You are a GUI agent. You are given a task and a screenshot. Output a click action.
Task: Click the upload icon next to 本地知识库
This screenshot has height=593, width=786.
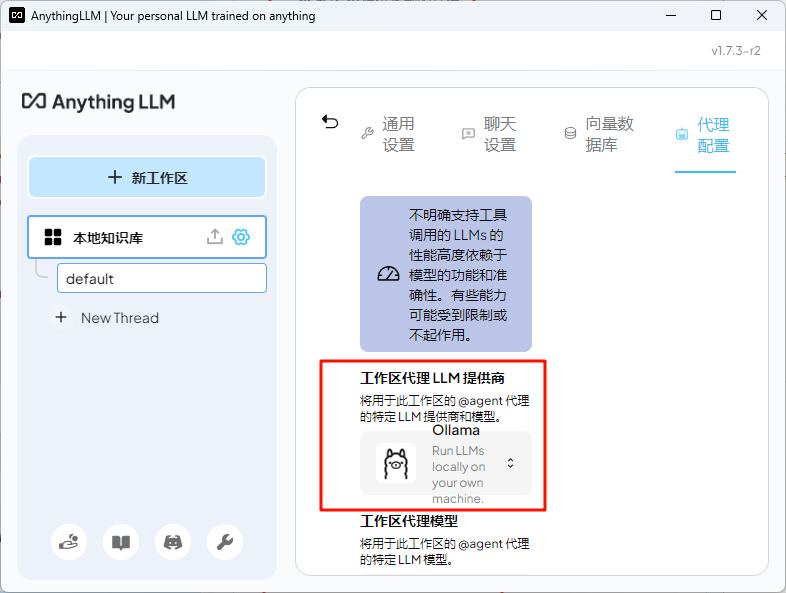pos(215,237)
